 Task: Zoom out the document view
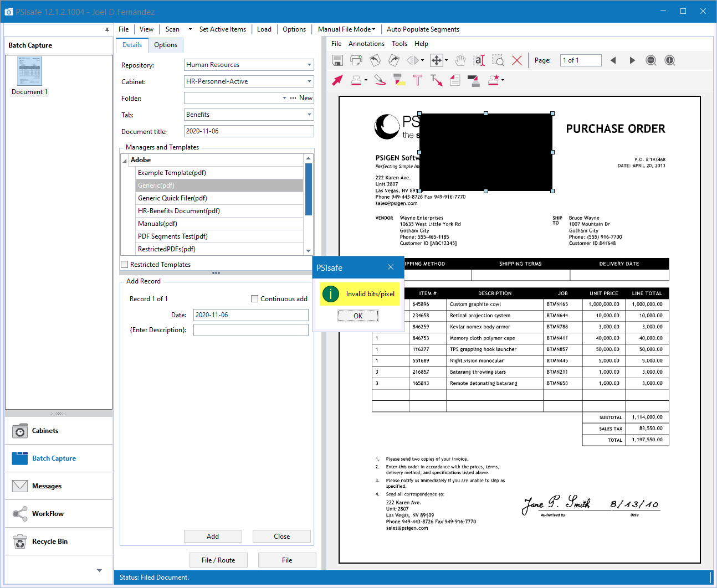point(651,60)
